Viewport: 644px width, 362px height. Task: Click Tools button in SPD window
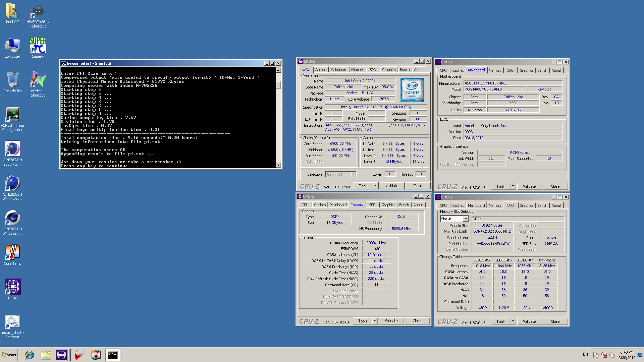[501, 321]
